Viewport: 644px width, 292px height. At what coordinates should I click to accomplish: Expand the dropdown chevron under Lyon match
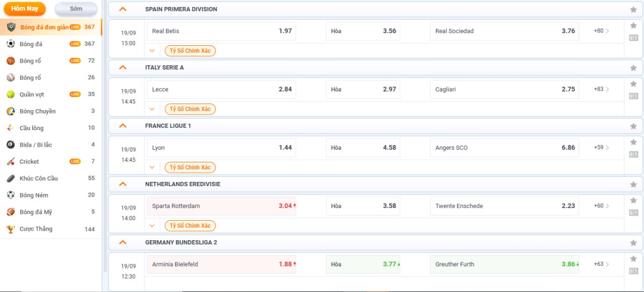pos(152,167)
